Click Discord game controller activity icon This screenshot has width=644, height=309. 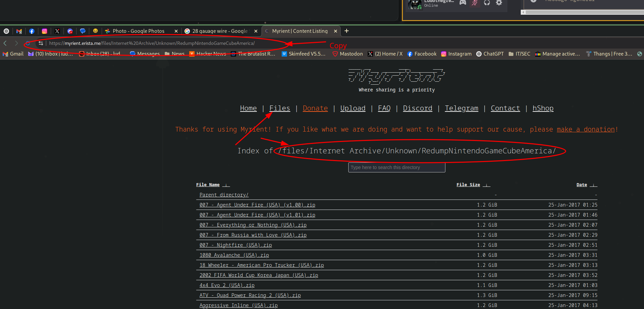click(x=462, y=3)
